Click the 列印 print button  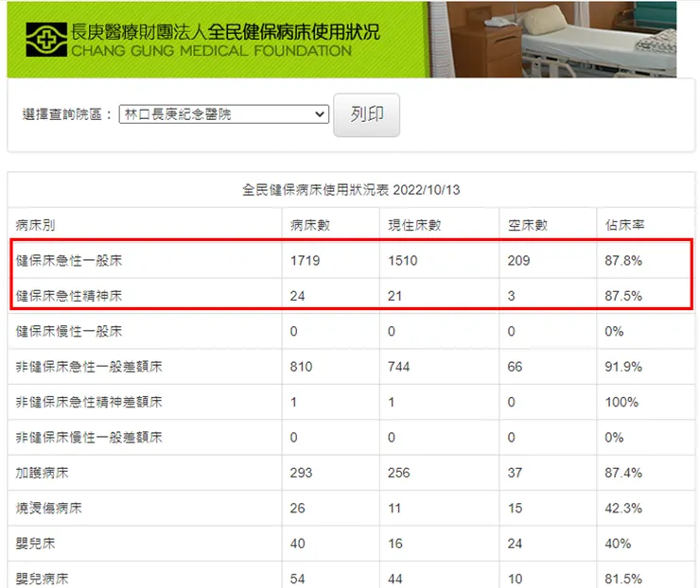[x=366, y=114]
